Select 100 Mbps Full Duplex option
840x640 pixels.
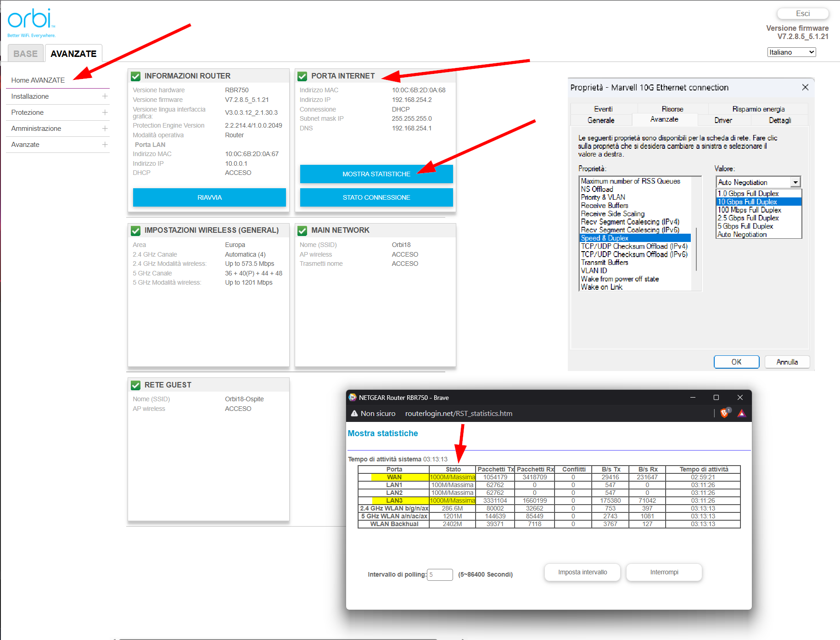[759, 210]
